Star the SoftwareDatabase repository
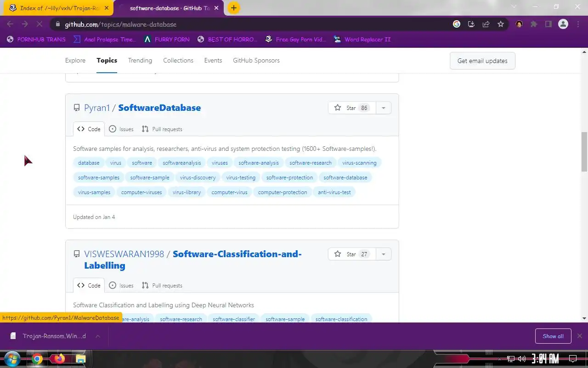The image size is (588, 368). coord(352,108)
